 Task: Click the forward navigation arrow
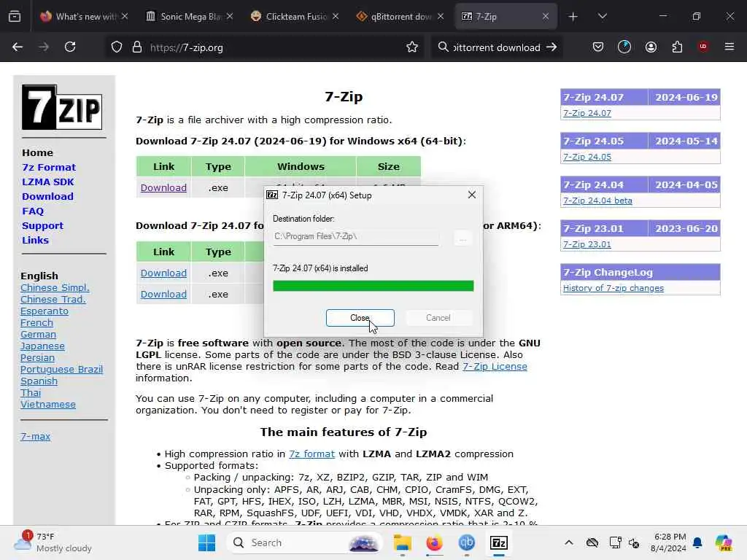click(44, 47)
